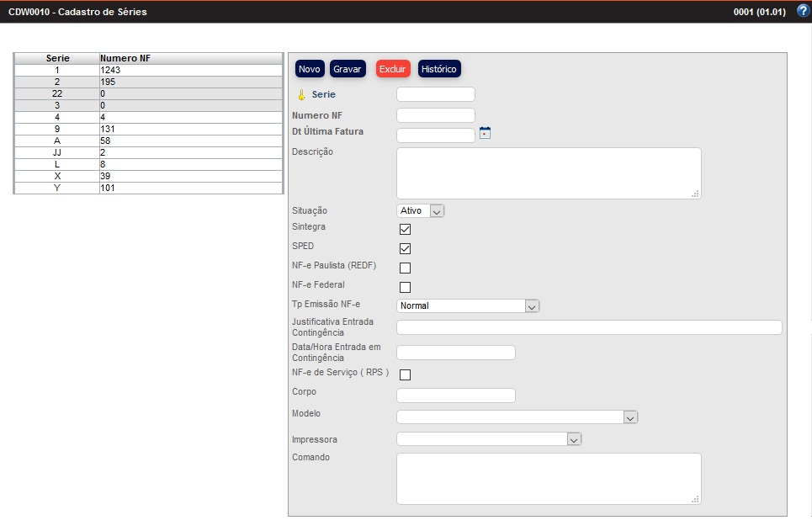812x531 pixels.
Task: Focus the Numero NF input field
Action: coord(435,115)
